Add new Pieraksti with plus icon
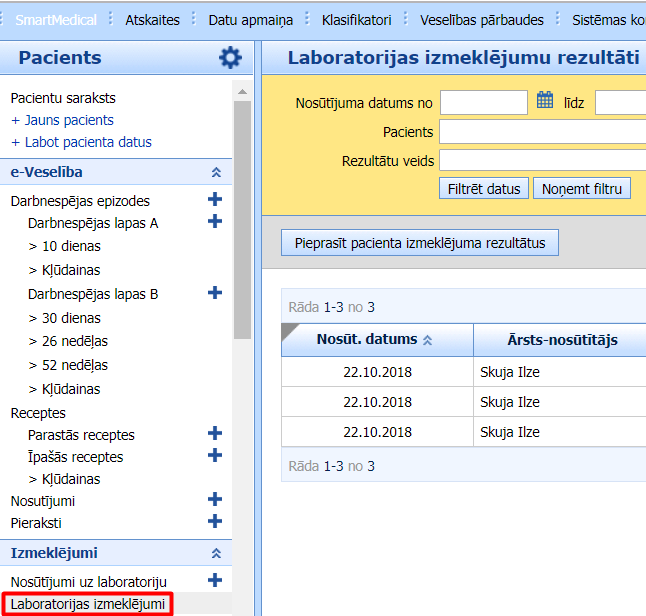Image resolution: width=646 pixels, height=616 pixels. 214,521
